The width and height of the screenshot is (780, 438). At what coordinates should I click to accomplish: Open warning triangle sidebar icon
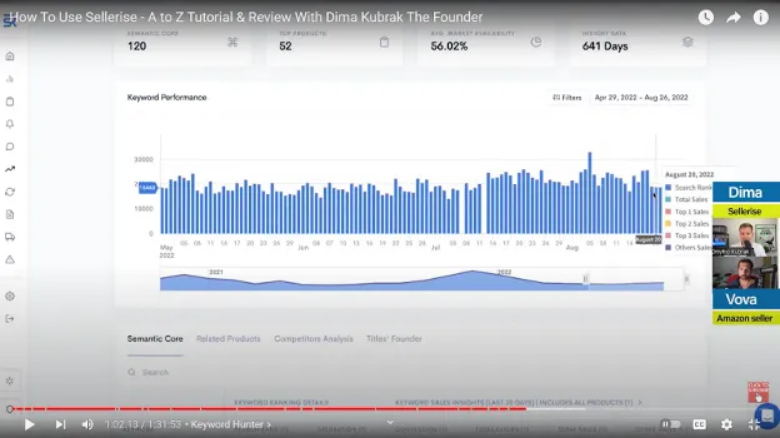(x=10, y=259)
